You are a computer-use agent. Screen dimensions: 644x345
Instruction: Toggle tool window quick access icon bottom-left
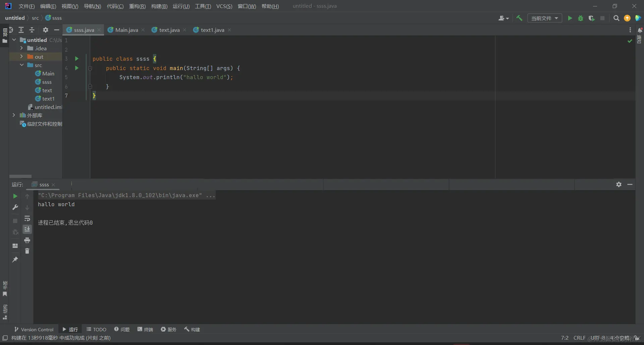coord(5,338)
